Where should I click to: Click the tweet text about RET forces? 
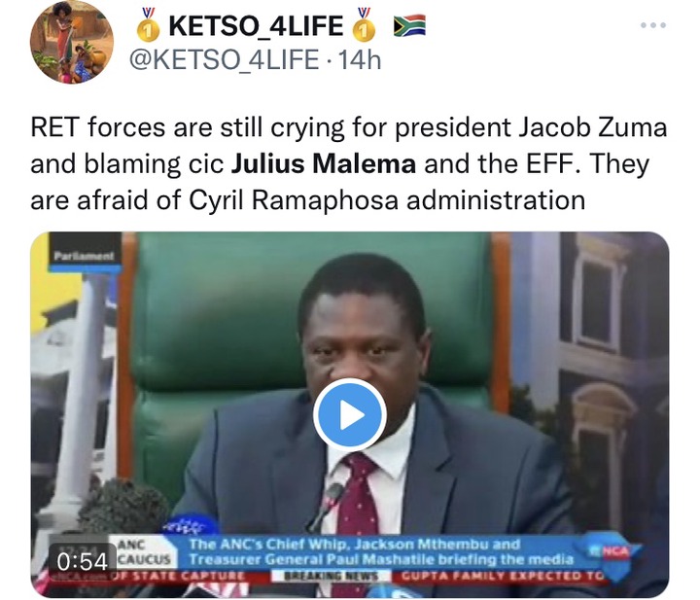click(349, 163)
